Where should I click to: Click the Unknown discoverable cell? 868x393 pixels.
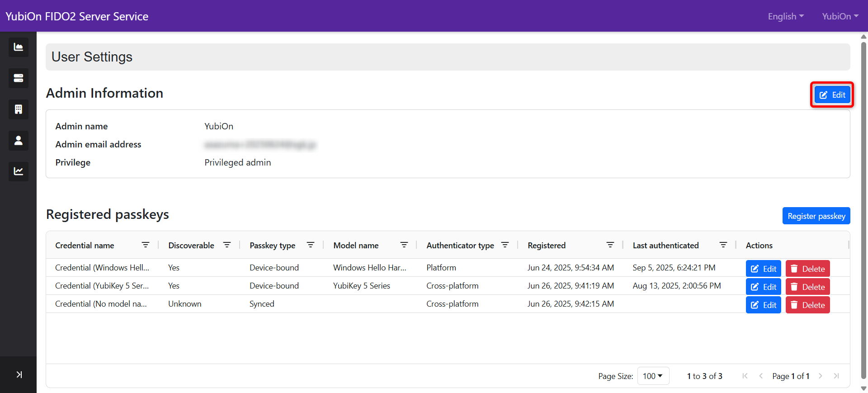(x=185, y=304)
